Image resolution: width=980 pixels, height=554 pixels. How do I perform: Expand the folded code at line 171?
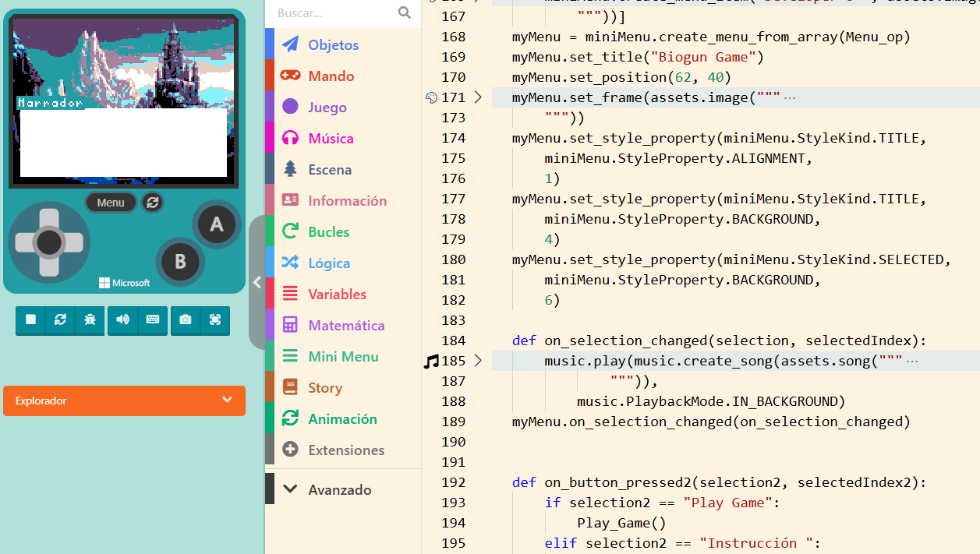tap(478, 97)
